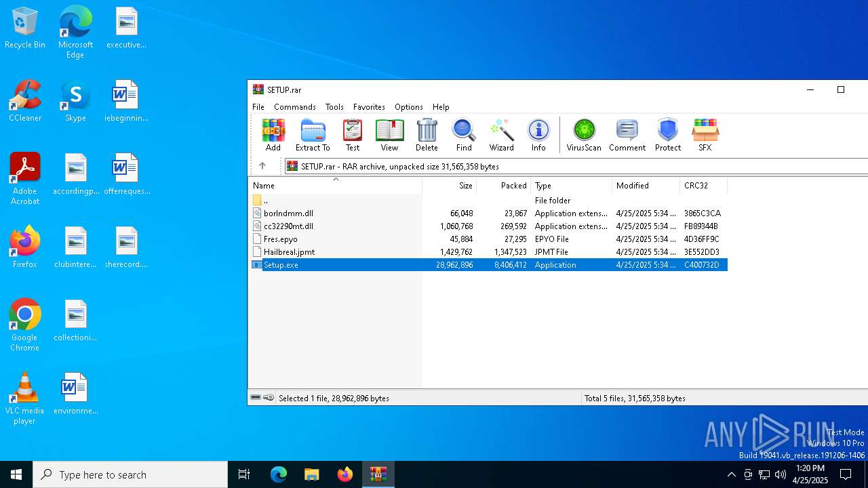Select the offerreques... Word document
The height and width of the screenshot is (488, 868).
tap(126, 175)
